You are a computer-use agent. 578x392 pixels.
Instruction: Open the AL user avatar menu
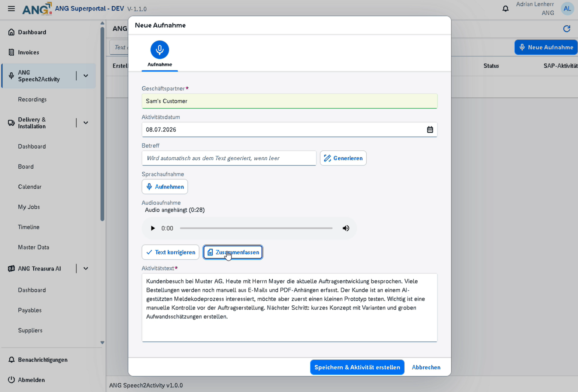[x=567, y=8]
